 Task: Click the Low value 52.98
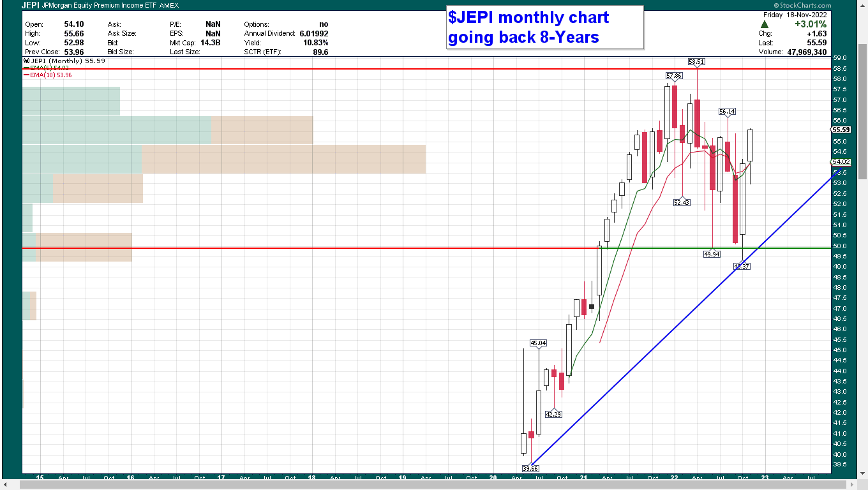[x=74, y=43]
